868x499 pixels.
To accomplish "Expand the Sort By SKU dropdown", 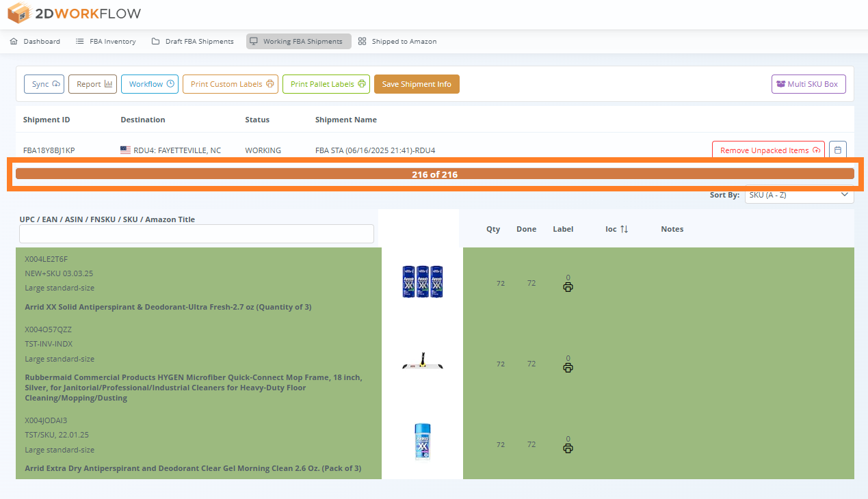I will 798,195.
